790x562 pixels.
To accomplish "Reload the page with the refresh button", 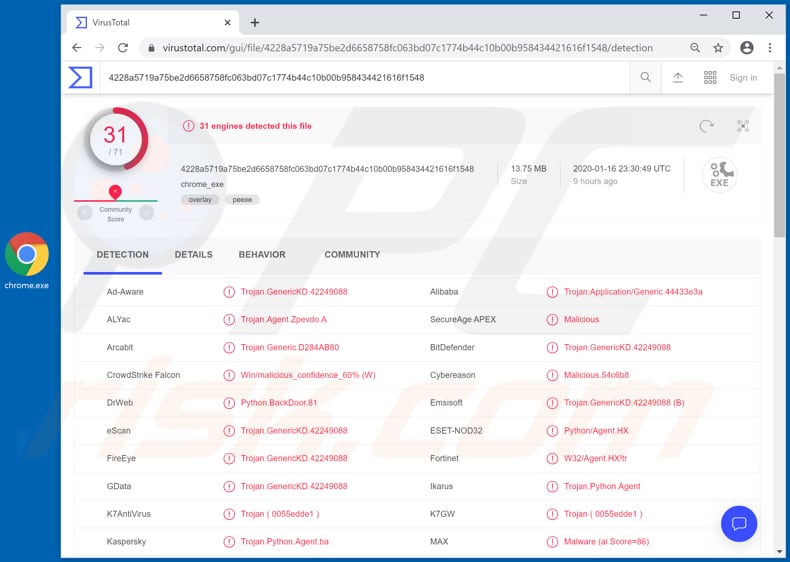I will click(x=122, y=48).
